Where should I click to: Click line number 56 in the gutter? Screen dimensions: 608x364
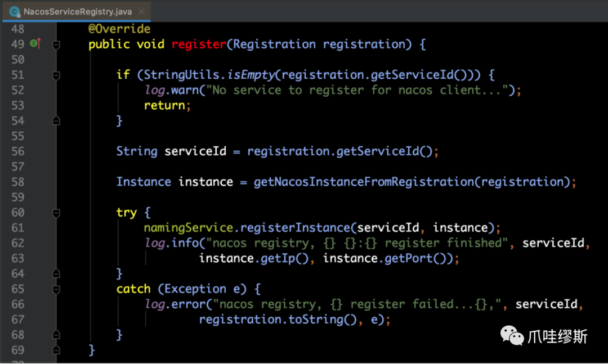(x=18, y=151)
